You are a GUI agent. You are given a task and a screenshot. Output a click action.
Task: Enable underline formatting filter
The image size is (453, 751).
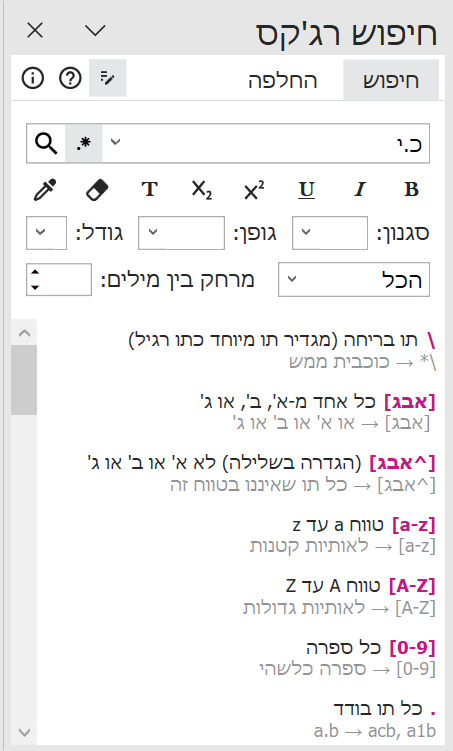[306, 190]
